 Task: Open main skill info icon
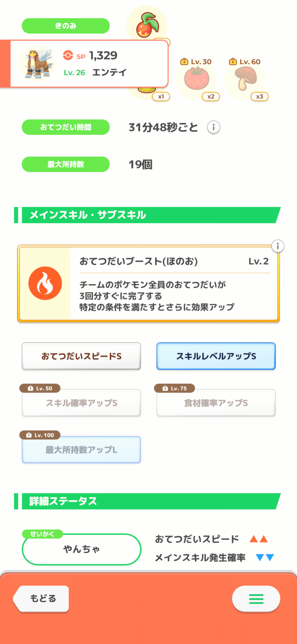pyautogui.click(x=278, y=246)
